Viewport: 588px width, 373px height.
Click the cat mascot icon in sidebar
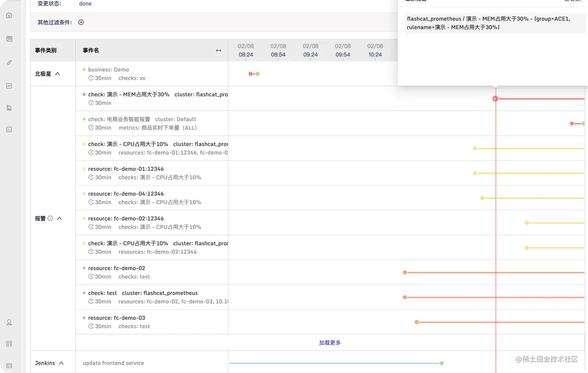[x=9, y=366]
